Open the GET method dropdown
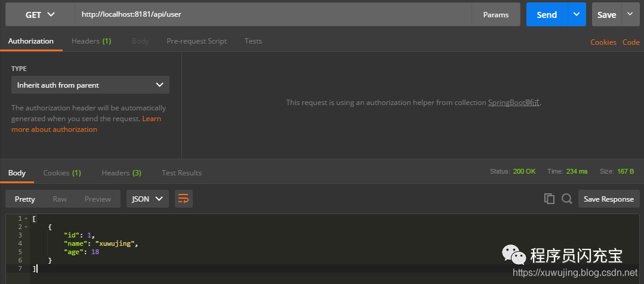Screen dimensions: 644x284 click(x=40, y=15)
